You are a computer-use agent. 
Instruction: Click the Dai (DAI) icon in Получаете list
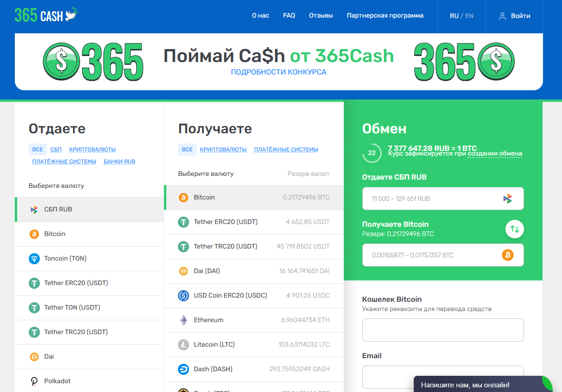pyautogui.click(x=183, y=271)
